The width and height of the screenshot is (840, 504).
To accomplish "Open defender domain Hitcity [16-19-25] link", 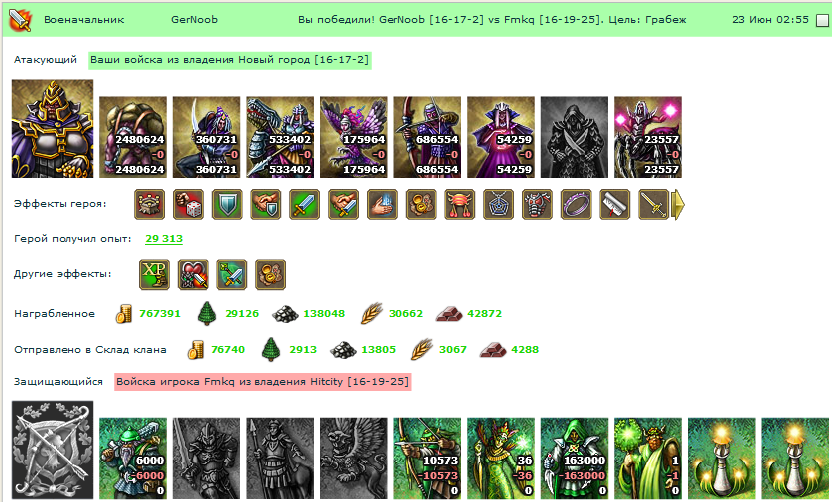I will click(x=262, y=382).
